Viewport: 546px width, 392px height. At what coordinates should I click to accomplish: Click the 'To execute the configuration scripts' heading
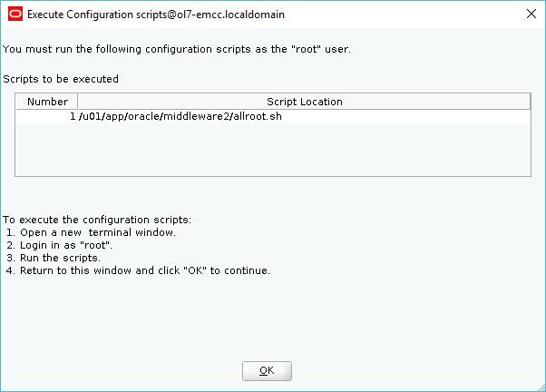click(x=97, y=220)
